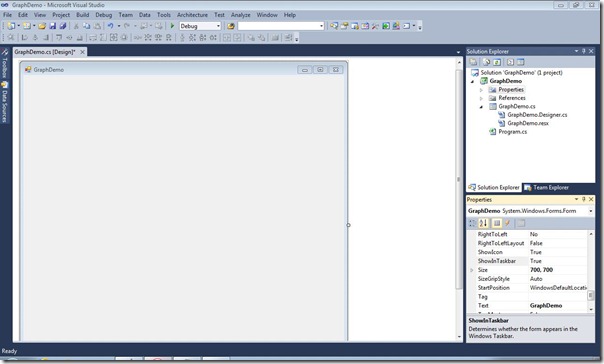Toggle auto-hide pin on Properties panel
The width and height of the screenshot is (604, 364).
pos(584,199)
